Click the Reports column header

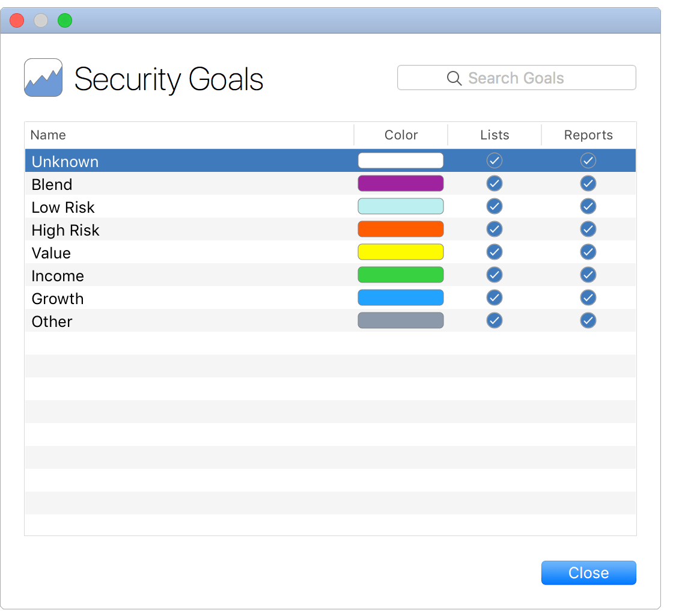pyautogui.click(x=588, y=135)
